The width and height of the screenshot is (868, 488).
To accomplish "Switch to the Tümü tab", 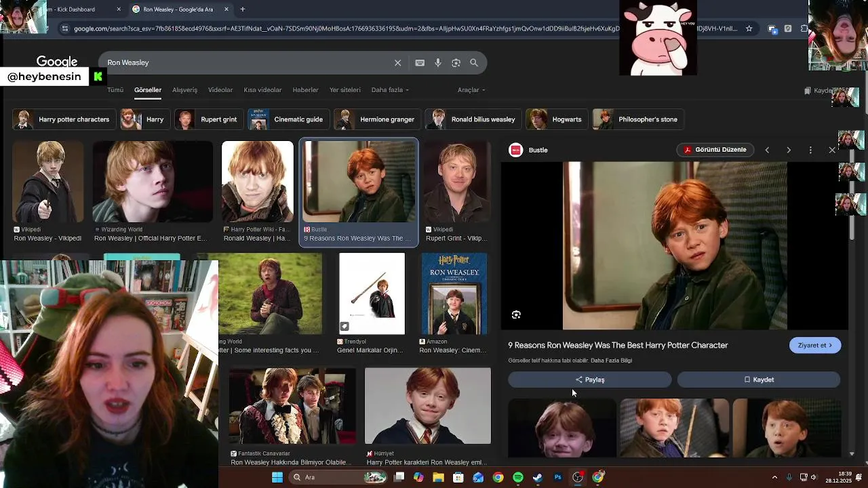I will pyautogui.click(x=115, y=89).
